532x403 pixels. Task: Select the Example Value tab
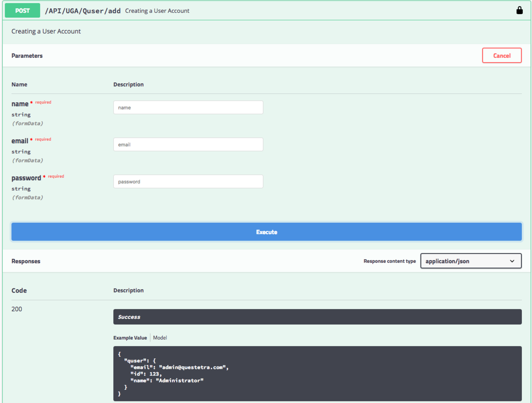click(x=130, y=338)
